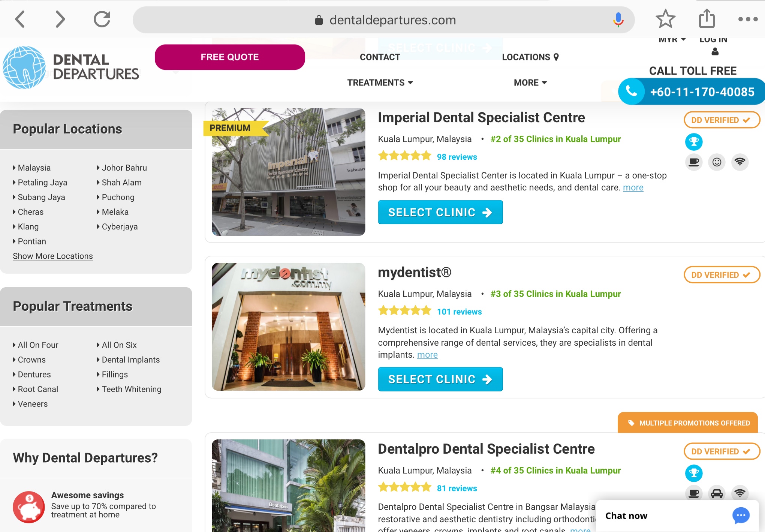Open the Contact menu item
The height and width of the screenshot is (532, 765).
point(380,57)
